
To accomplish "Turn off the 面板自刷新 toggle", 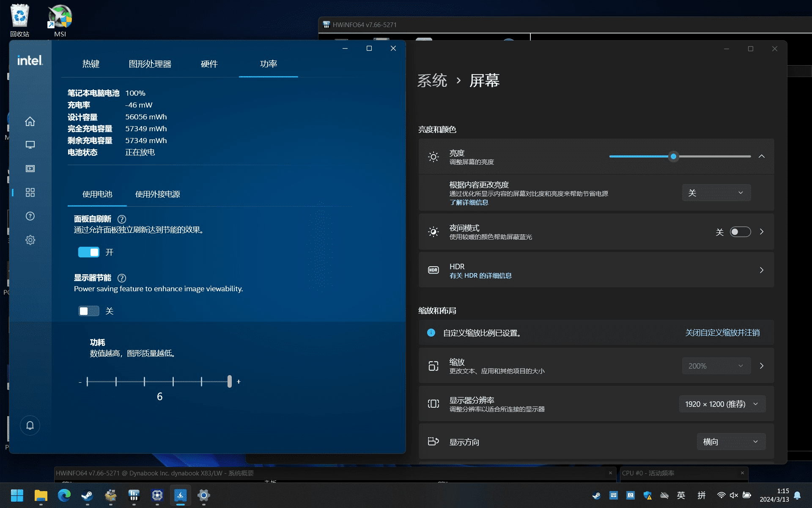I will tap(89, 252).
